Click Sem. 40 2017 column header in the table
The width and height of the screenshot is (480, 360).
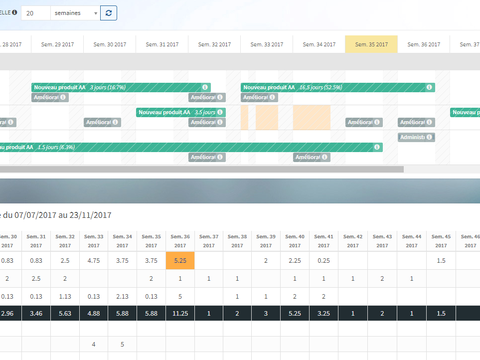click(x=295, y=241)
